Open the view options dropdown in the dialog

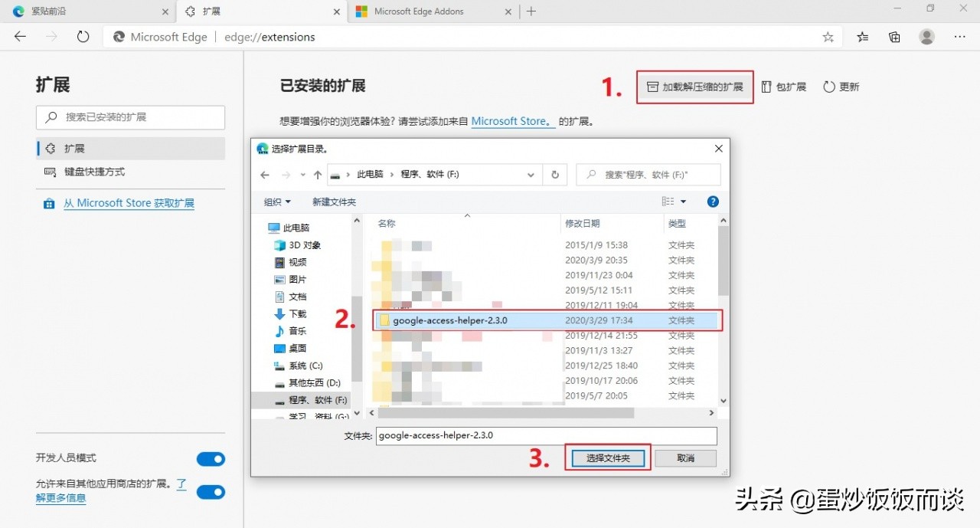coord(672,201)
